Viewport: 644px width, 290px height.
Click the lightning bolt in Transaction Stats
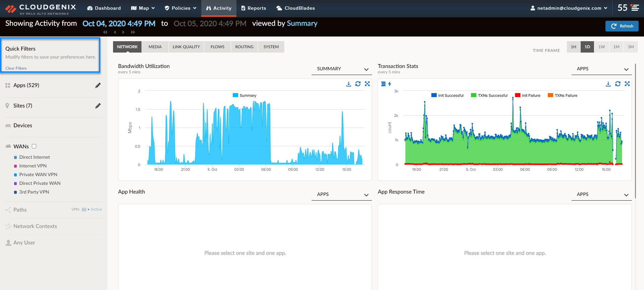click(389, 84)
